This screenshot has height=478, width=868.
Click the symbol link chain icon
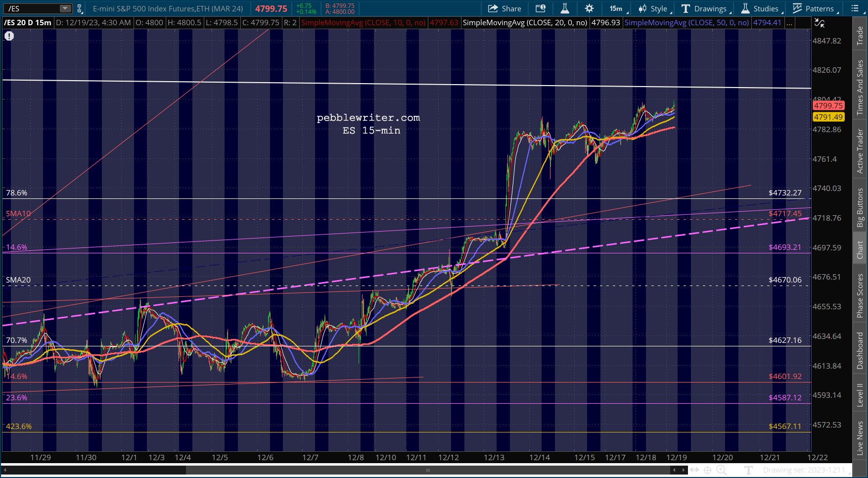point(80,8)
